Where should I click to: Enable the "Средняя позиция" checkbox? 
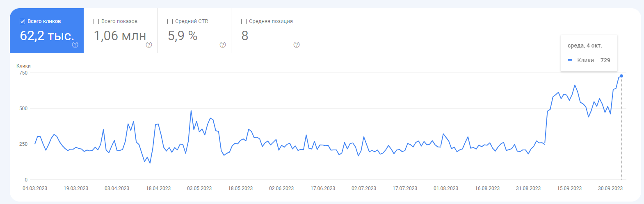tap(244, 21)
